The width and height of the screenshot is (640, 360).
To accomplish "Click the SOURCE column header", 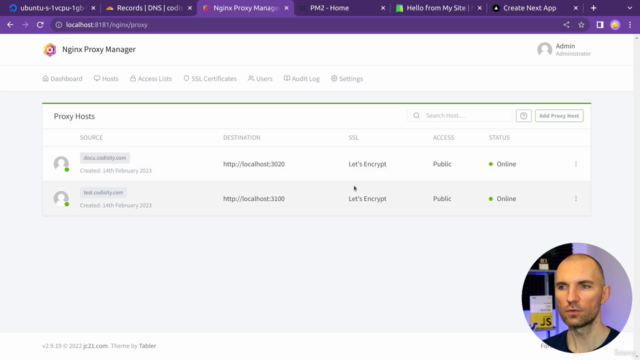I will click(x=91, y=138).
